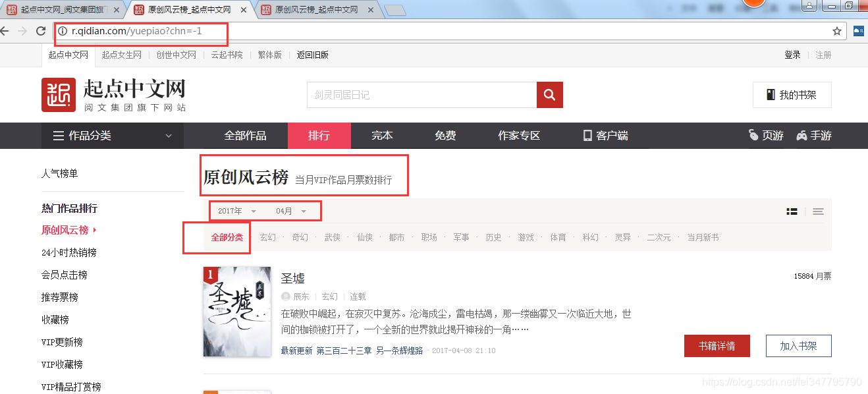868x394 pixels.
Task: Add 圣墟 with the 加入书架 button
Action: pyautogui.click(x=798, y=345)
